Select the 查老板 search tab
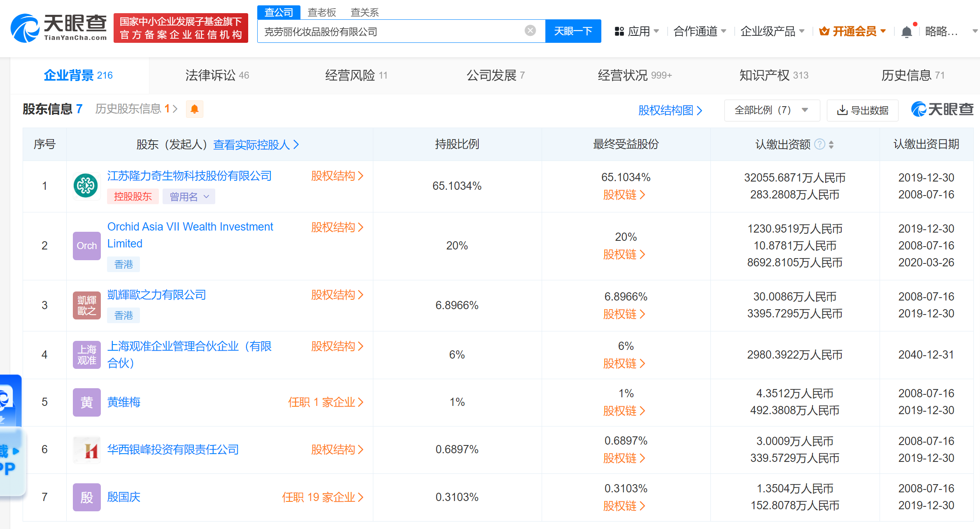 (321, 12)
